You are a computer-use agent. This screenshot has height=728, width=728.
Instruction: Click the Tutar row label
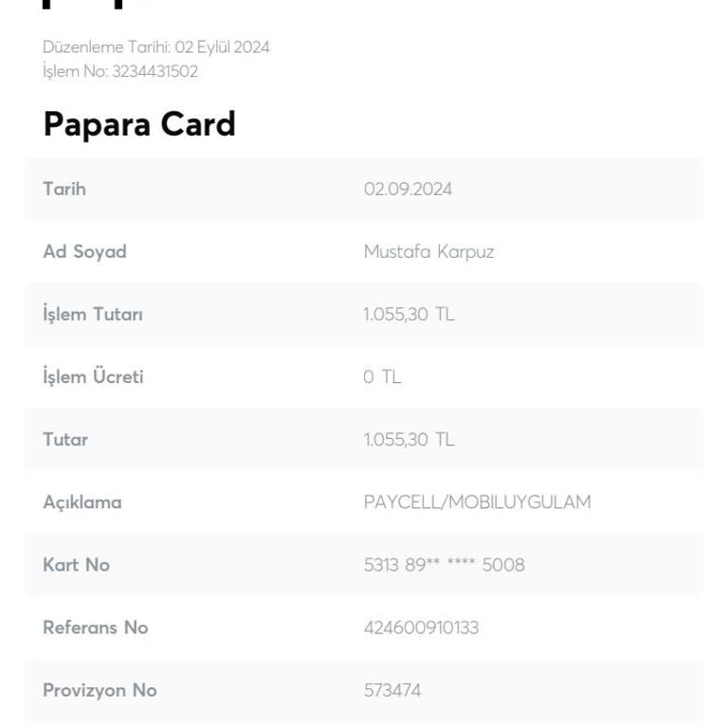click(x=65, y=439)
